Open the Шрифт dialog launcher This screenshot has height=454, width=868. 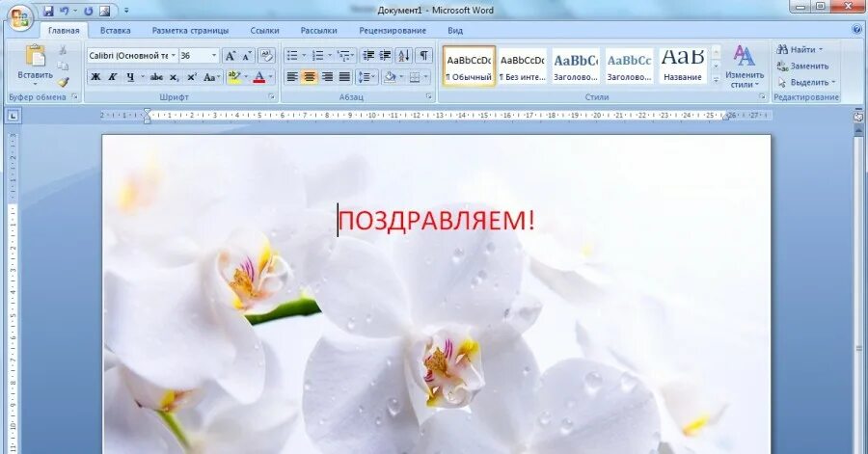click(x=272, y=96)
